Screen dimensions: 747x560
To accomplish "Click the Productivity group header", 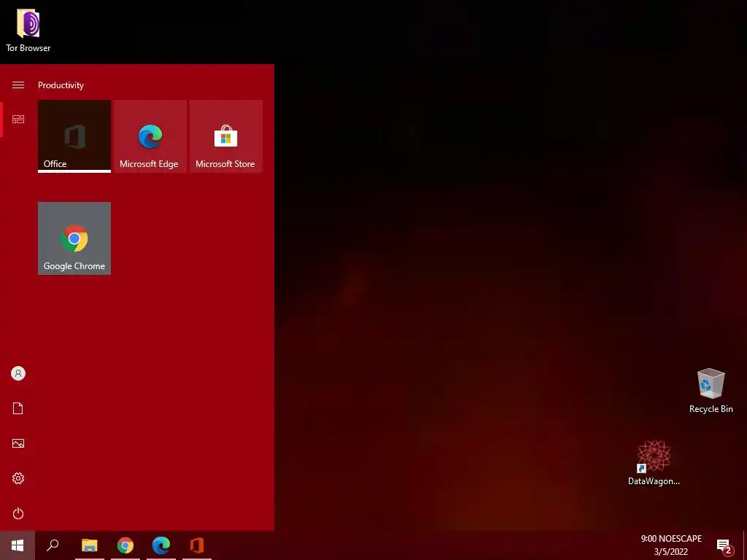I will [x=61, y=85].
